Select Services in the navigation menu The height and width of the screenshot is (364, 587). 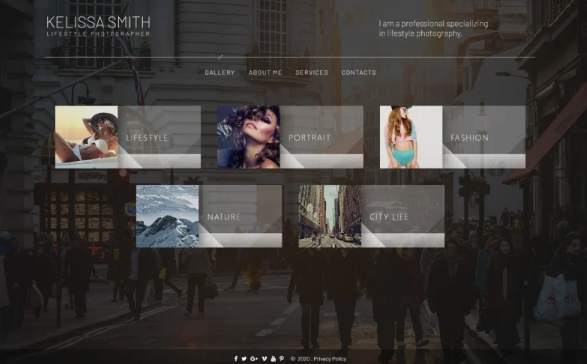pyautogui.click(x=312, y=73)
